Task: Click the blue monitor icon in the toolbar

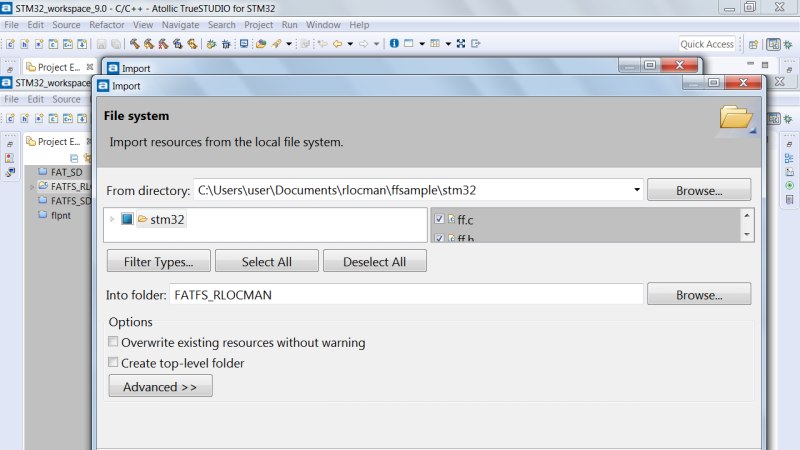Action: click(244, 44)
